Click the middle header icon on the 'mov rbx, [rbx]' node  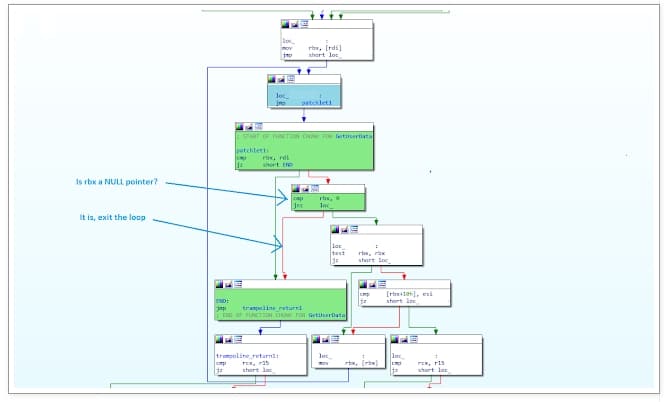(x=326, y=338)
